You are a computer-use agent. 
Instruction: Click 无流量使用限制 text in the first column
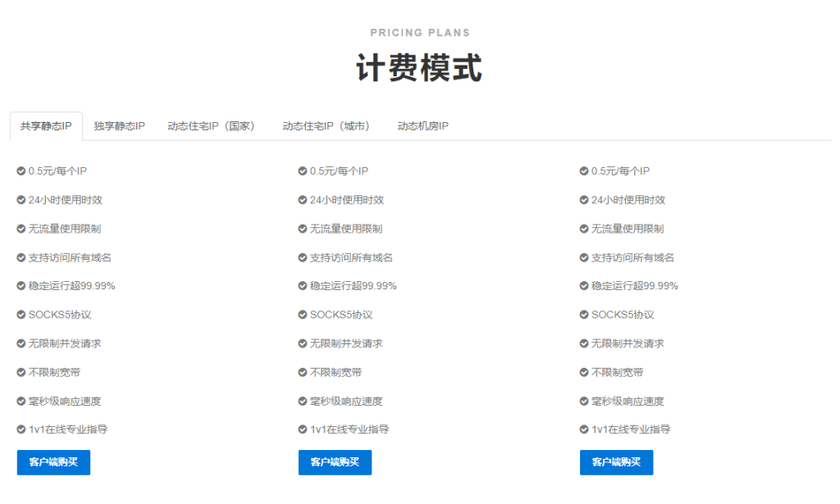click(x=65, y=229)
